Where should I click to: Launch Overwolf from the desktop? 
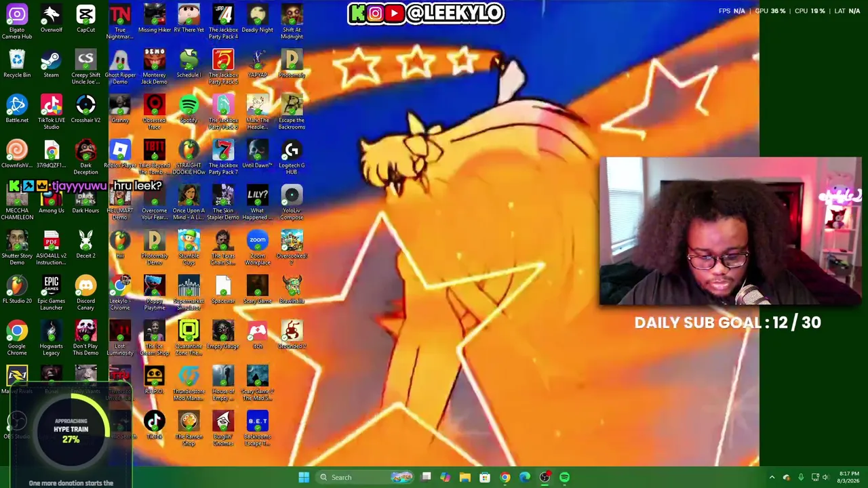[x=52, y=18]
